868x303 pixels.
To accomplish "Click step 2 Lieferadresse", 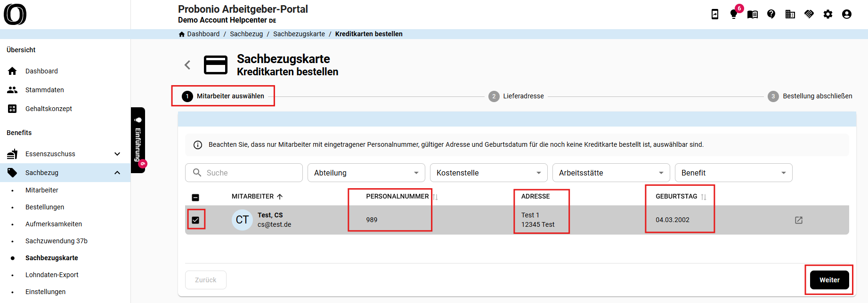I will [516, 96].
